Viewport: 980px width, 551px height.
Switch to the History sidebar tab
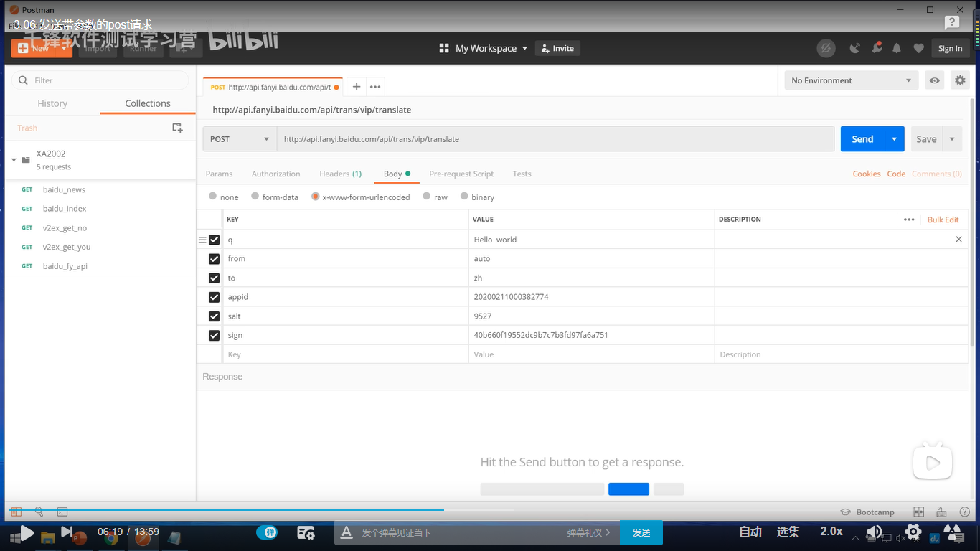(x=52, y=103)
